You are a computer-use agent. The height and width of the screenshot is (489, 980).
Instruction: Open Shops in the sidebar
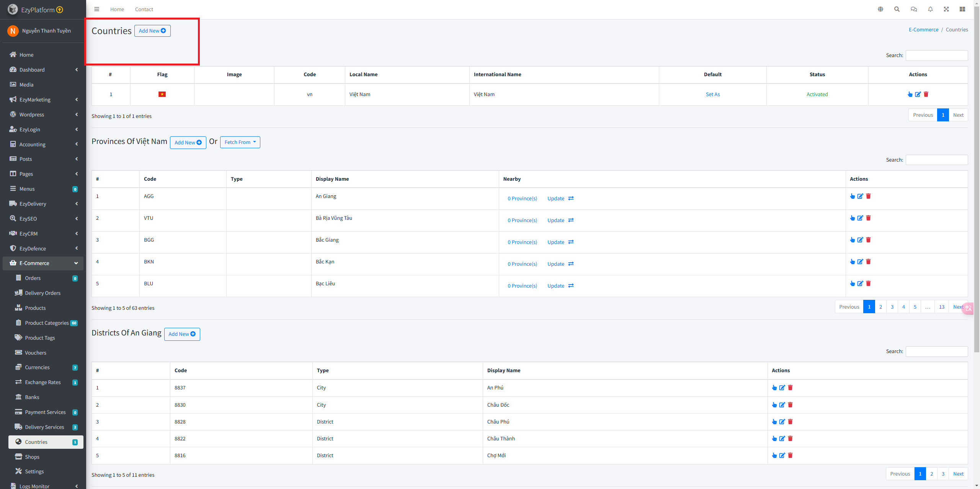46,457
